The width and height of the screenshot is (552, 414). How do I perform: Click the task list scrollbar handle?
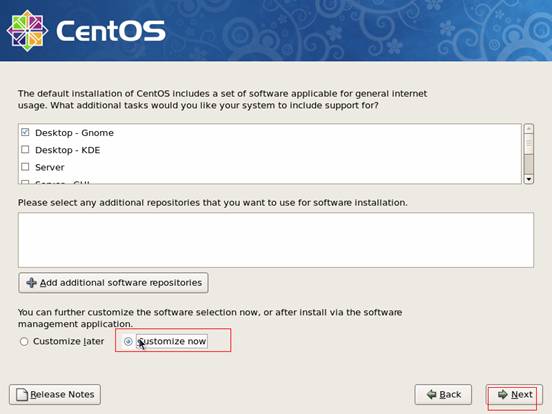point(528,165)
